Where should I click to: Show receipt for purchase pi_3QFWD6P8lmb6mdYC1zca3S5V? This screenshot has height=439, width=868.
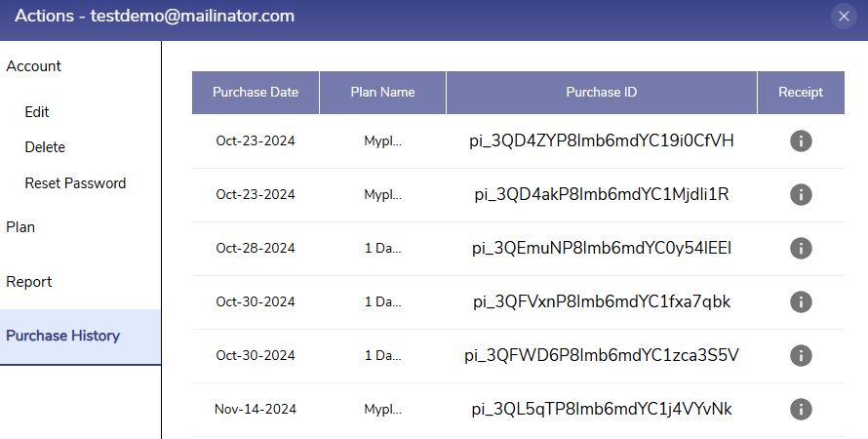coord(801,355)
